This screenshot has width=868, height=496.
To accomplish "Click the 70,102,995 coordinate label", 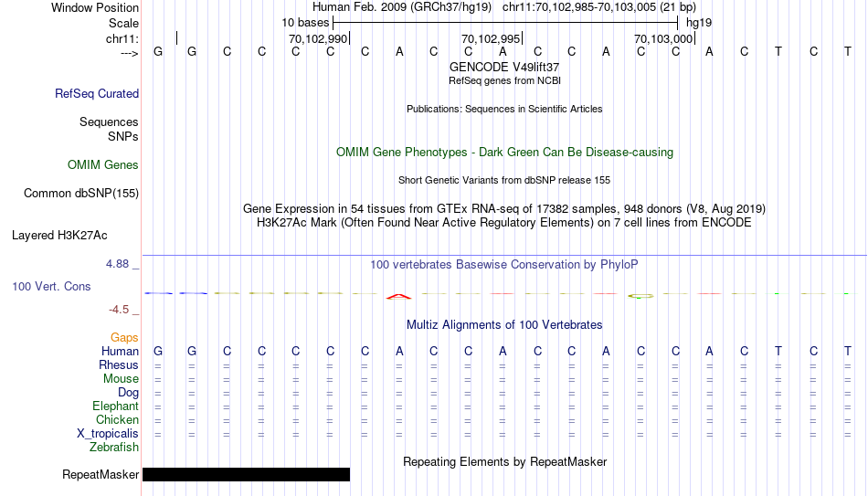I will click(x=491, y=38).
